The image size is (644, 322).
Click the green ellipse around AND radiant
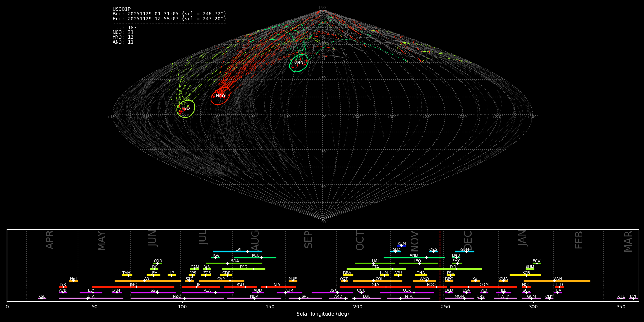click(x=299, y=63)
